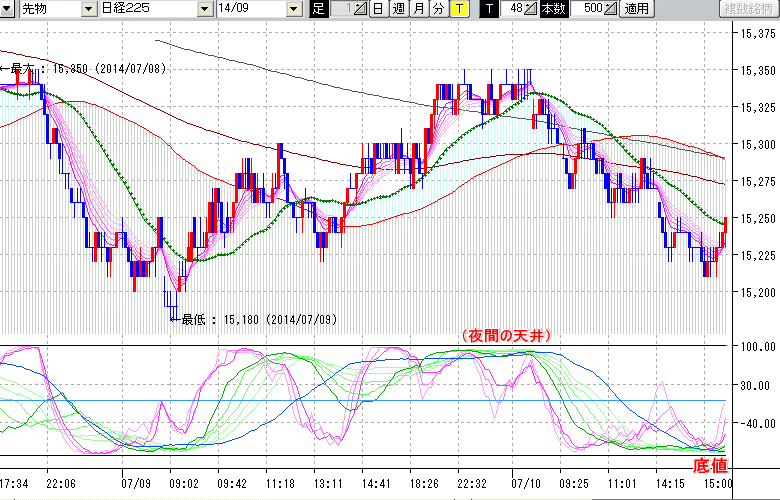
Task: Click the 本数 label in the toolbar
Action: coord(552,9)
